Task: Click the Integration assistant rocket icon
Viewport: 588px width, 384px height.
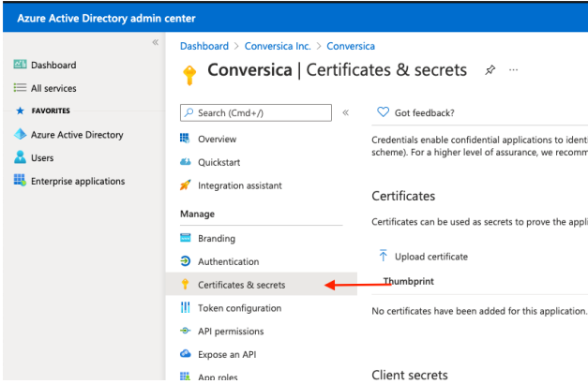Action: pyautogui.click(x=186, y=185)
